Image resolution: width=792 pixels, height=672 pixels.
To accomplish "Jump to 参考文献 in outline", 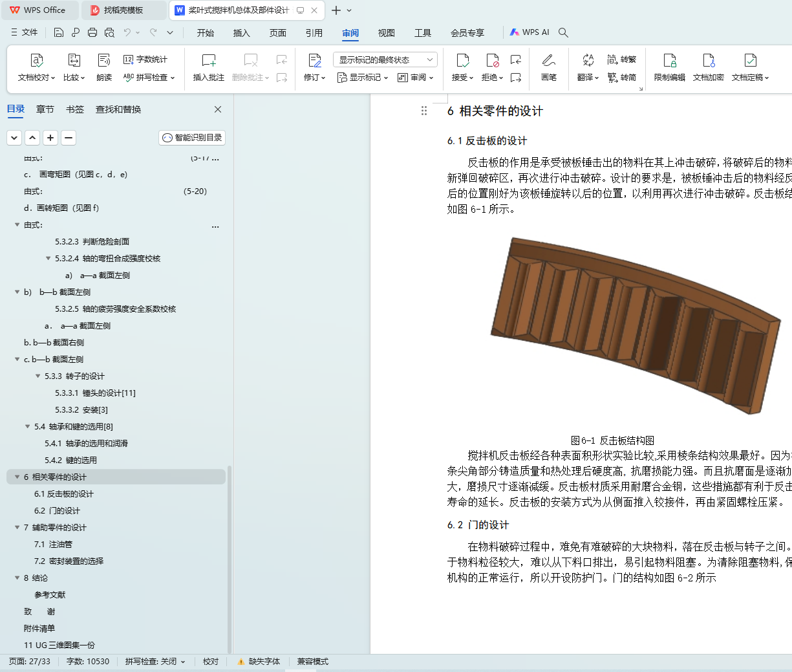I will pos(50,594).
